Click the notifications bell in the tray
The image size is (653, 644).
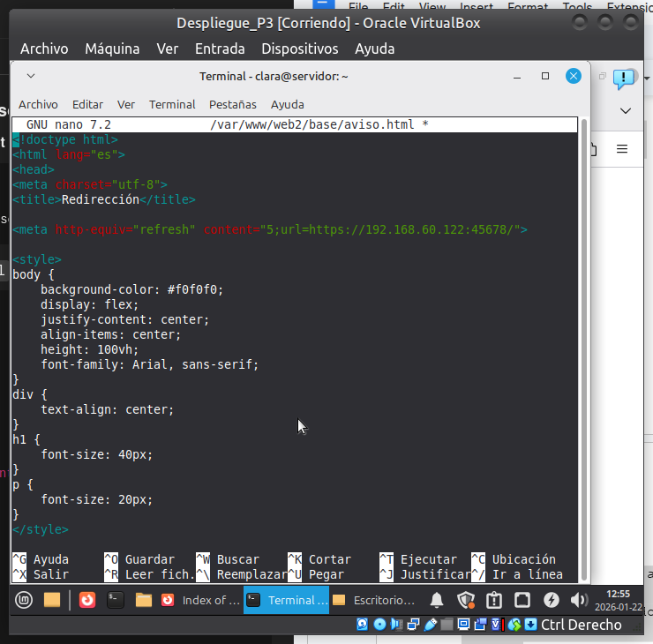click(437, 601)
